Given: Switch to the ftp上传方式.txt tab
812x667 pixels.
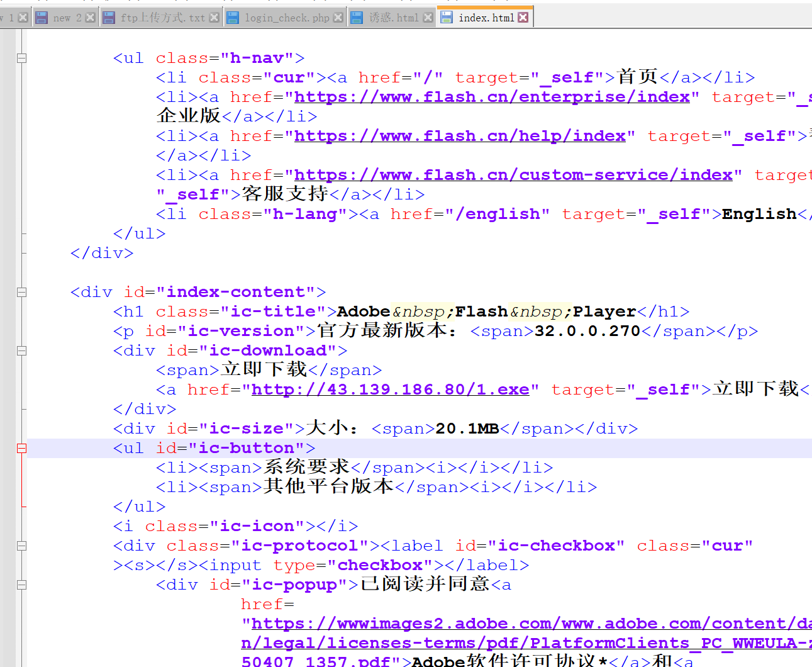Looking at the screenshot, I should pos(162,18).
